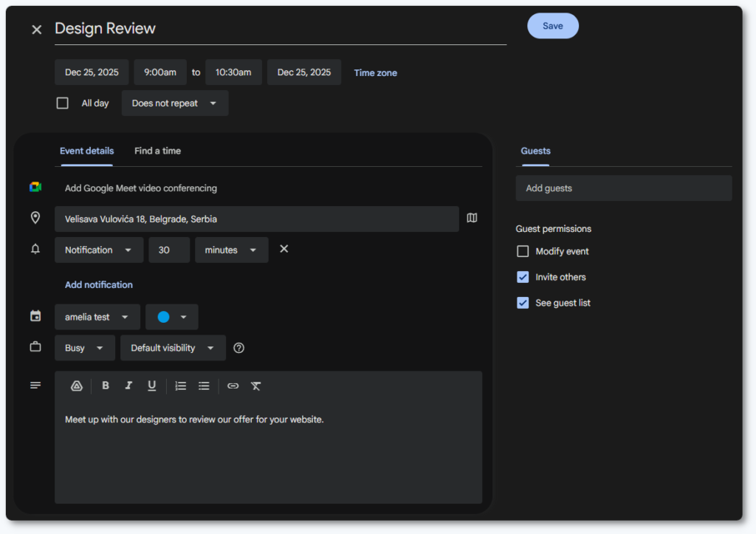
Task: Toggle bold formatting in description toolbar
Action: pyautogui.click(x=106, y=386)
